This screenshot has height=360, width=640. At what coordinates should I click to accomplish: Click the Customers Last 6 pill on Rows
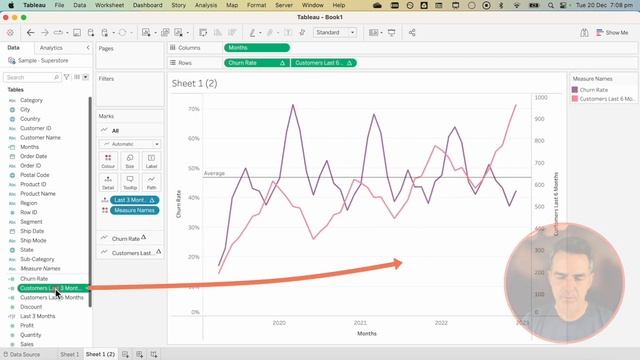(323, 63)
